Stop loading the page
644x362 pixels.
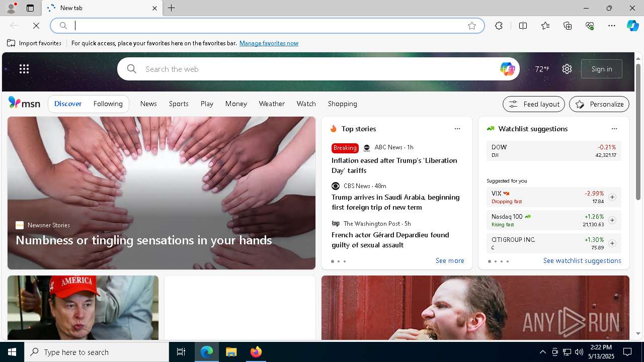pyautogui.click(x=36, y=26)
